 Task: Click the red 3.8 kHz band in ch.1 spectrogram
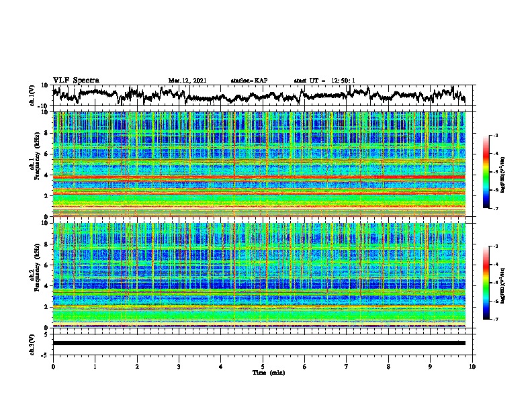[x=259, y=177]
